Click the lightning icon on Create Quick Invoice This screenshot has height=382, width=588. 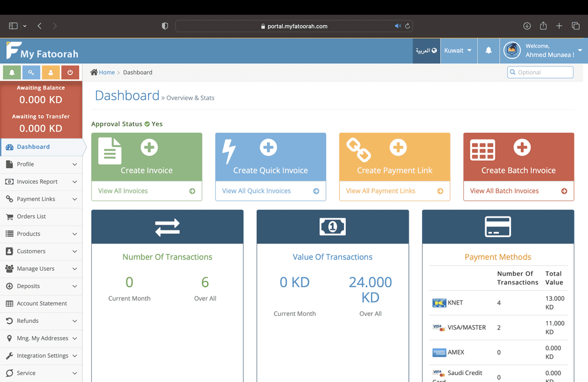click(229, 152)
